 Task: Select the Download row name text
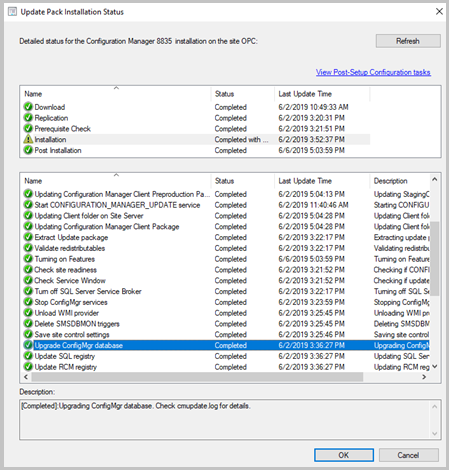click(50, 107)
